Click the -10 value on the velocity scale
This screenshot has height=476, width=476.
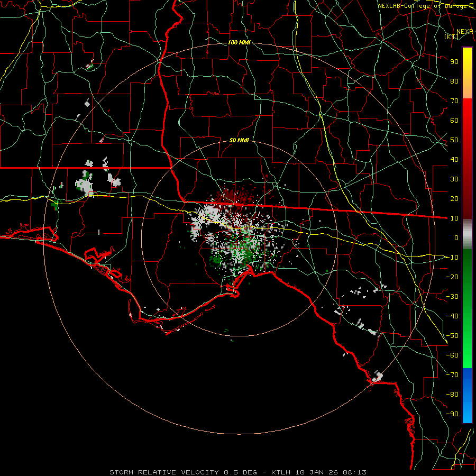pyautogui.click(x=452, y=258)
